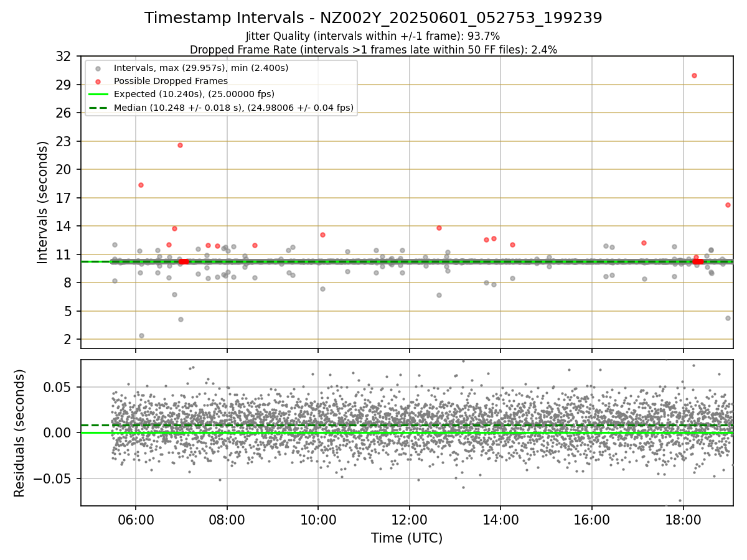Image resolution: width=747 pixels, height=560 pixels.
Task: Click the red circle marker in the legend
Action: 98,81
